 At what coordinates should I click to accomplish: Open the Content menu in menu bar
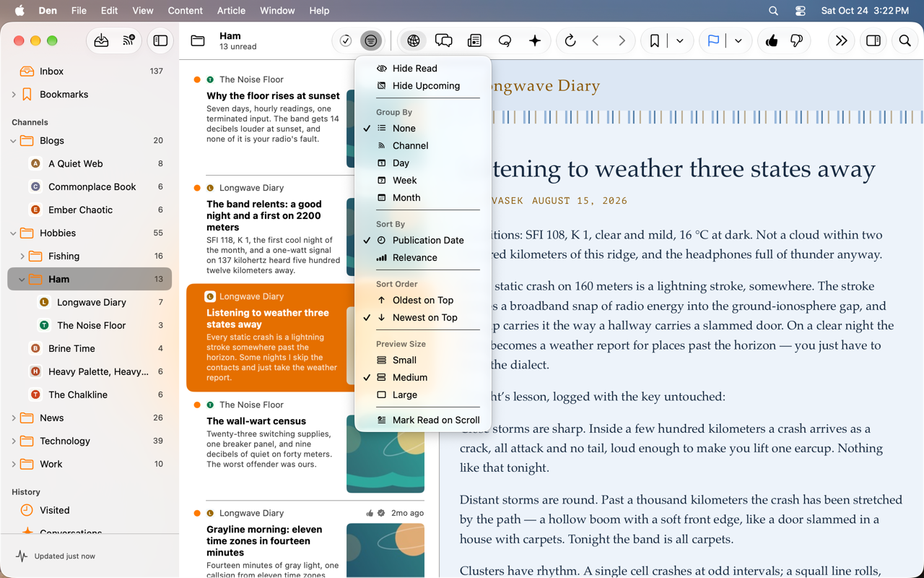tap(185, 11)
